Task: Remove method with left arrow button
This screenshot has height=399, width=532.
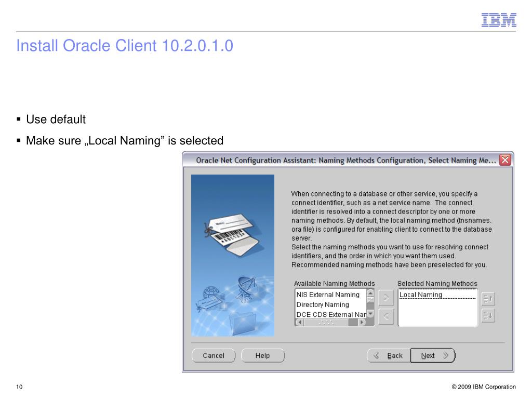Action: (386, 316)
